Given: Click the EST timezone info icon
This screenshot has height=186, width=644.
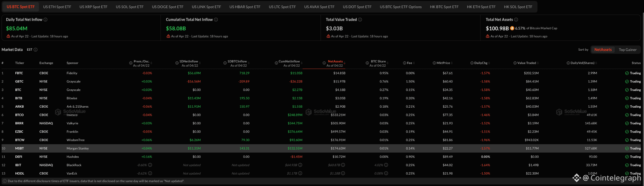Looking at the screenshot, I should tap(36, 50).
